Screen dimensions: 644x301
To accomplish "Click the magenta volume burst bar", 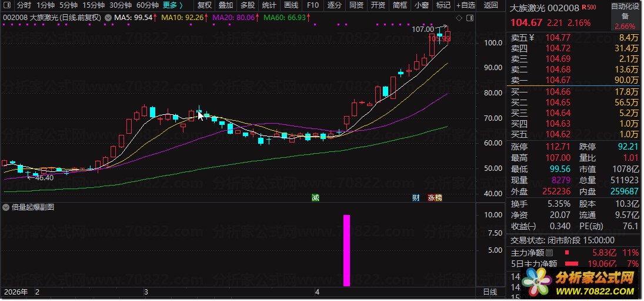I will point(346,250).
